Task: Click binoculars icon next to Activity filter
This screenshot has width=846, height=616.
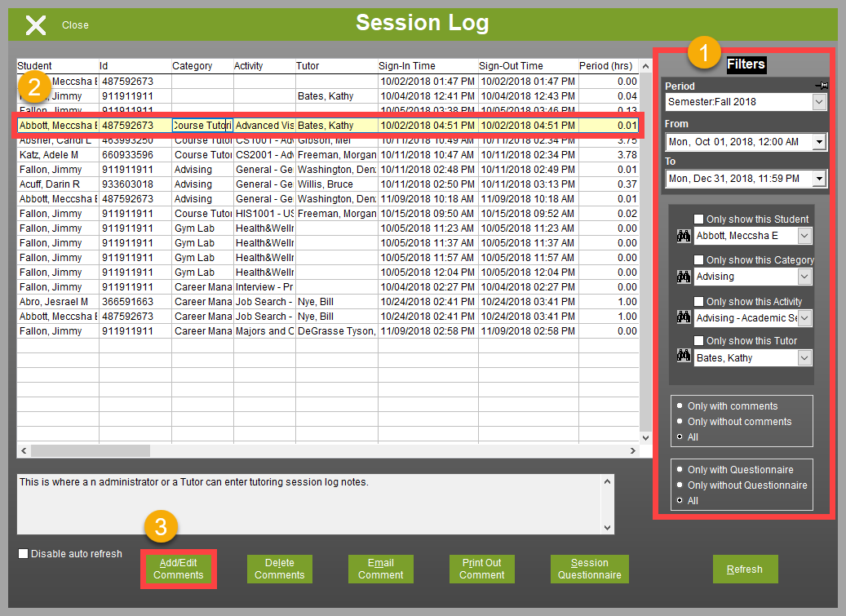Action: point(684,317)
